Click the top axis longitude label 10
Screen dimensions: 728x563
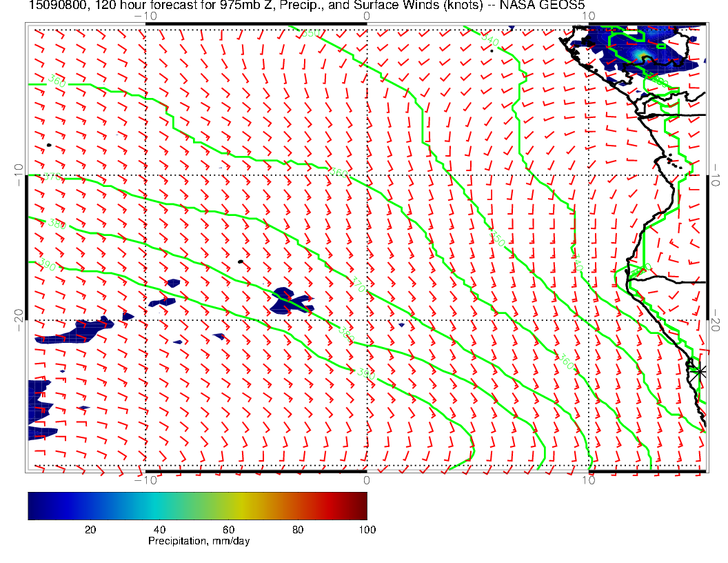tap(587, 14)
